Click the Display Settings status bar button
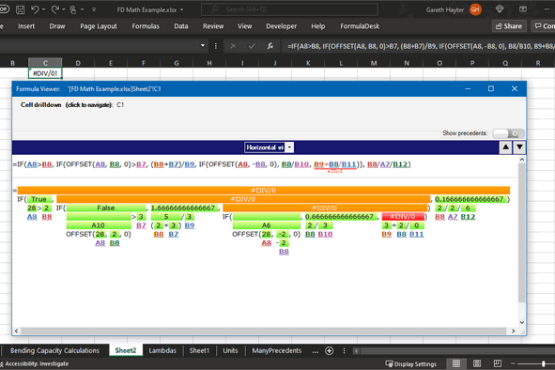555x370 pixels. point(411,364)
